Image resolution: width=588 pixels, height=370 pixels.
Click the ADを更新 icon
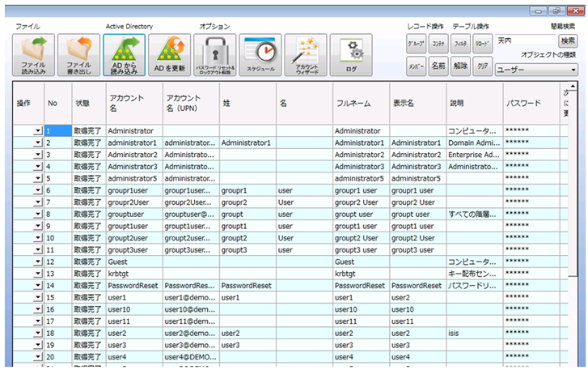170,55
